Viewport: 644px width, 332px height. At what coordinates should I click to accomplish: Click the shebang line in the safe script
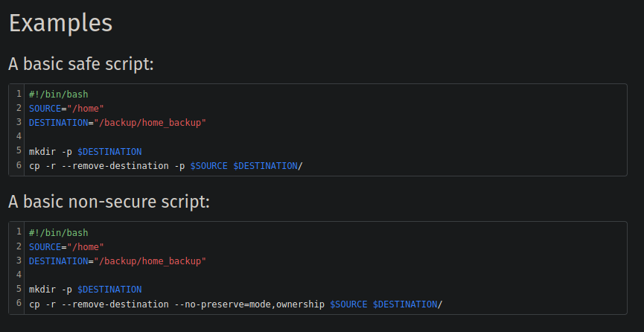(x=58, y=95)
